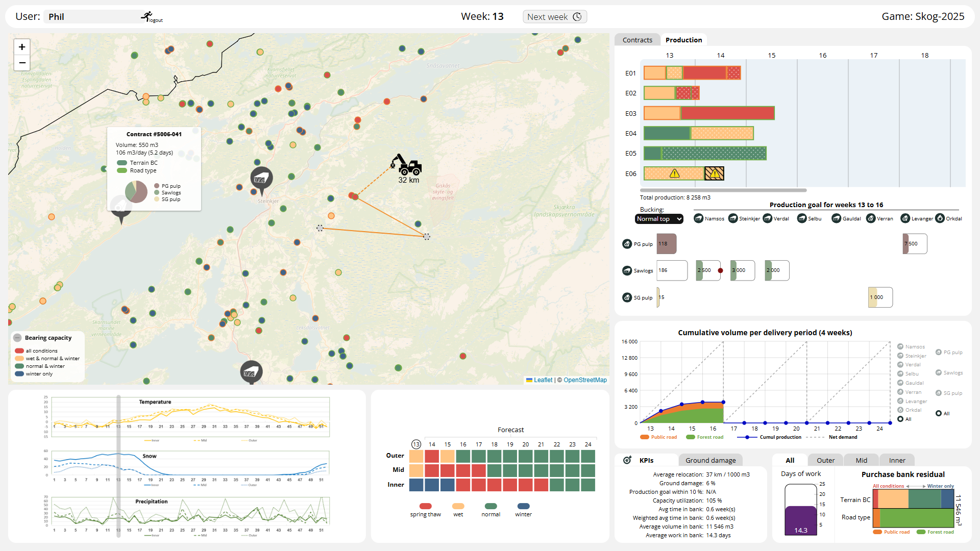Click the KPIs target icon

627,460
